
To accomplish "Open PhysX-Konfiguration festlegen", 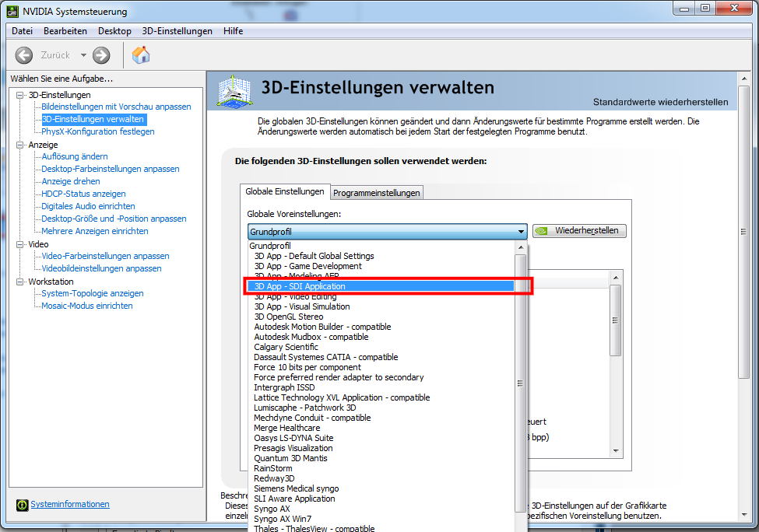I will click(x=98, y=131).
